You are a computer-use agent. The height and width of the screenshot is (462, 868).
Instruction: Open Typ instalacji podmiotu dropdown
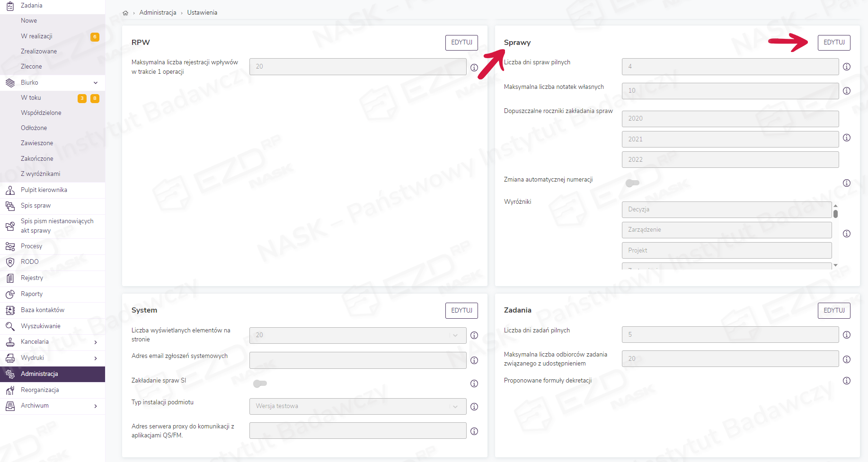coord(357,406)
